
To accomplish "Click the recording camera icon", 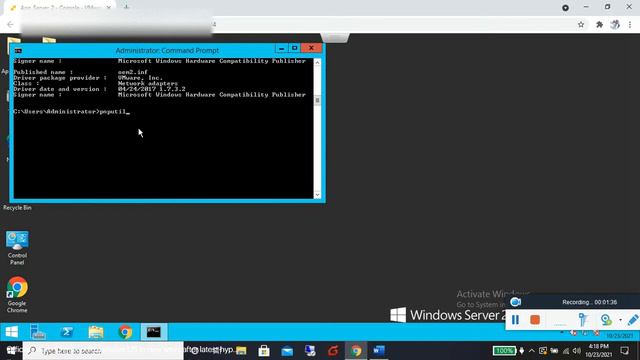I will coord(516,302).
